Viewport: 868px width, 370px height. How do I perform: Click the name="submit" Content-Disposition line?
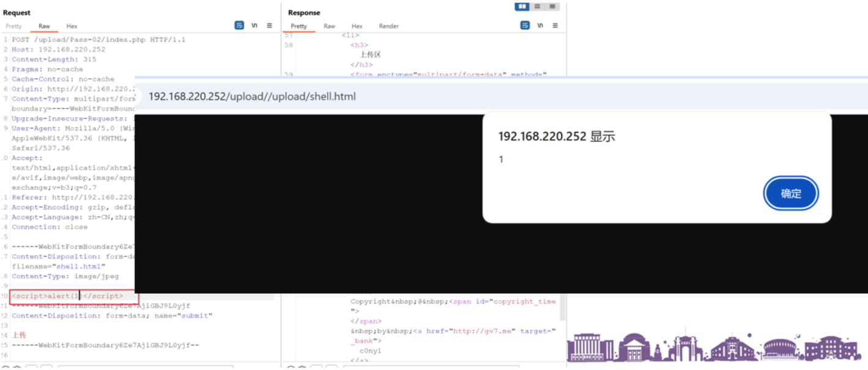tap(112, 316)
